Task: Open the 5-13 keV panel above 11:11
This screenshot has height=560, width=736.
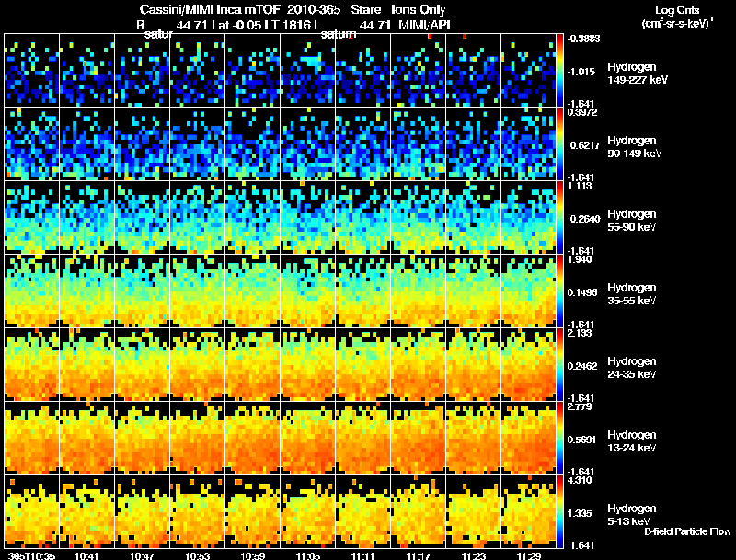Action: [x=362, y=512]
